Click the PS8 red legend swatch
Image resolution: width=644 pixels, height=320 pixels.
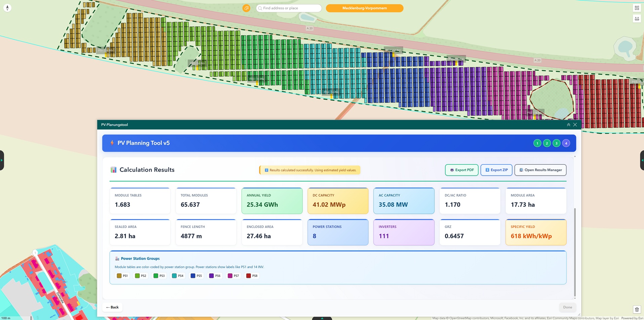[248, 276]
